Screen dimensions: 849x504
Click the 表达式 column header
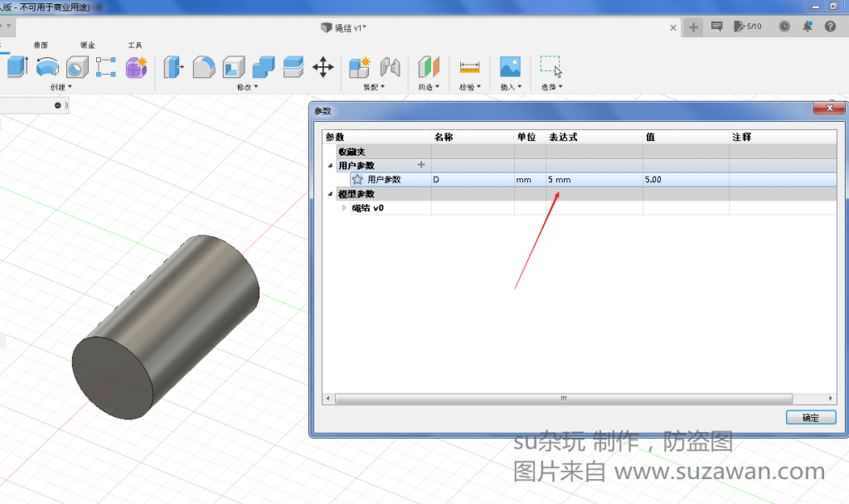[x=594, y=137]
